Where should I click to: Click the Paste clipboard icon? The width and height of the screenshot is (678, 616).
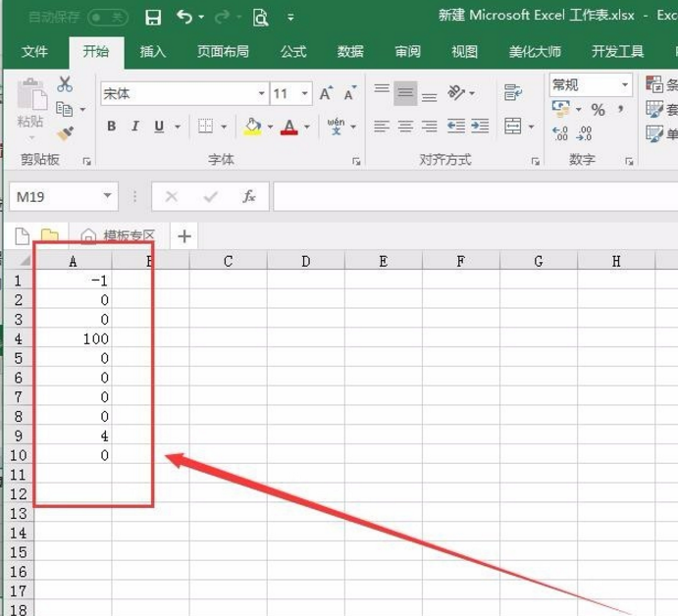31,94
